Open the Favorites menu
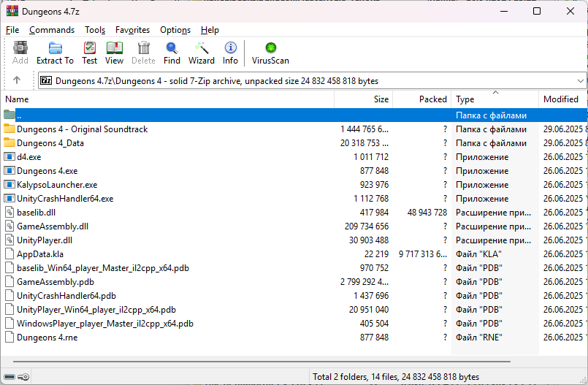This screenshot has height=385, width=588. coord(132,30)
